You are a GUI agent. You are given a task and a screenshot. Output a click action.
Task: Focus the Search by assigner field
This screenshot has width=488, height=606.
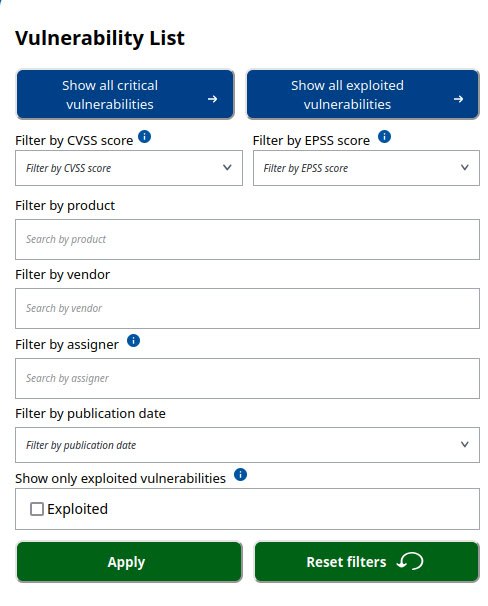[x=247, y=378]
